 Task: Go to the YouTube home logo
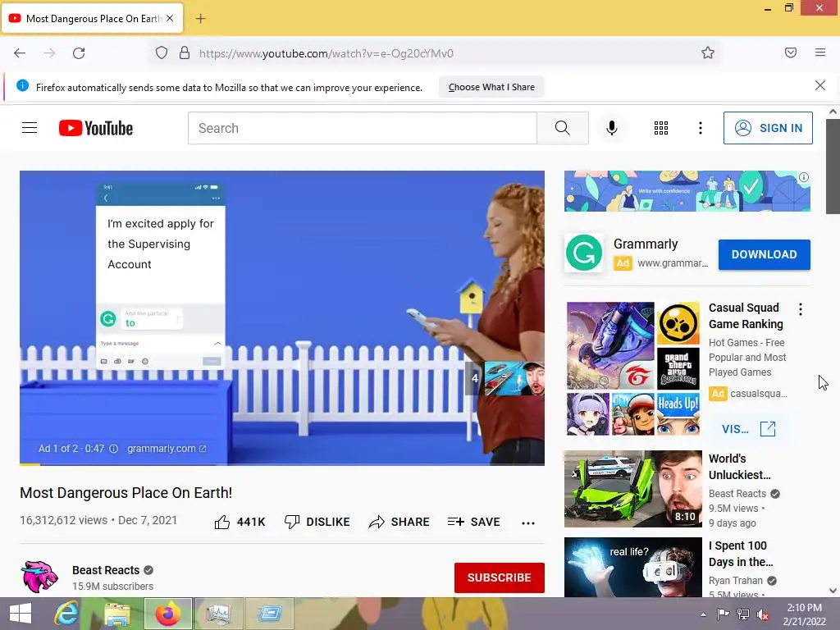96,128
